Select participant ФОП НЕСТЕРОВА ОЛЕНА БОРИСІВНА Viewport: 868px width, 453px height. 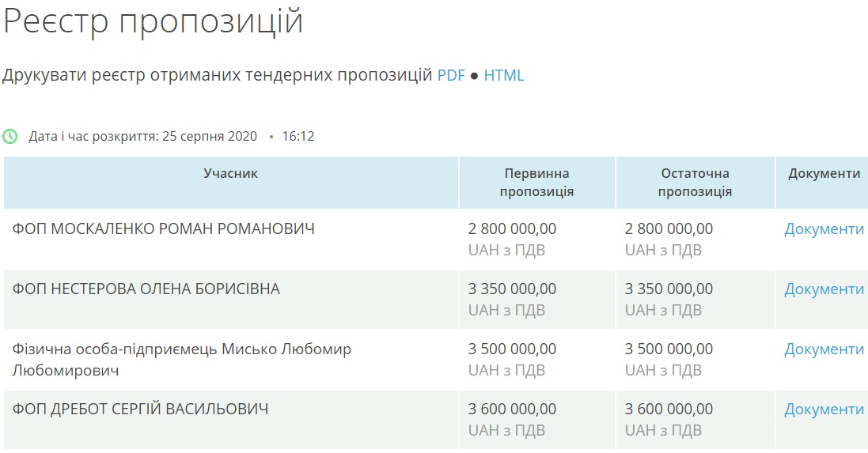tap(146, 289)
